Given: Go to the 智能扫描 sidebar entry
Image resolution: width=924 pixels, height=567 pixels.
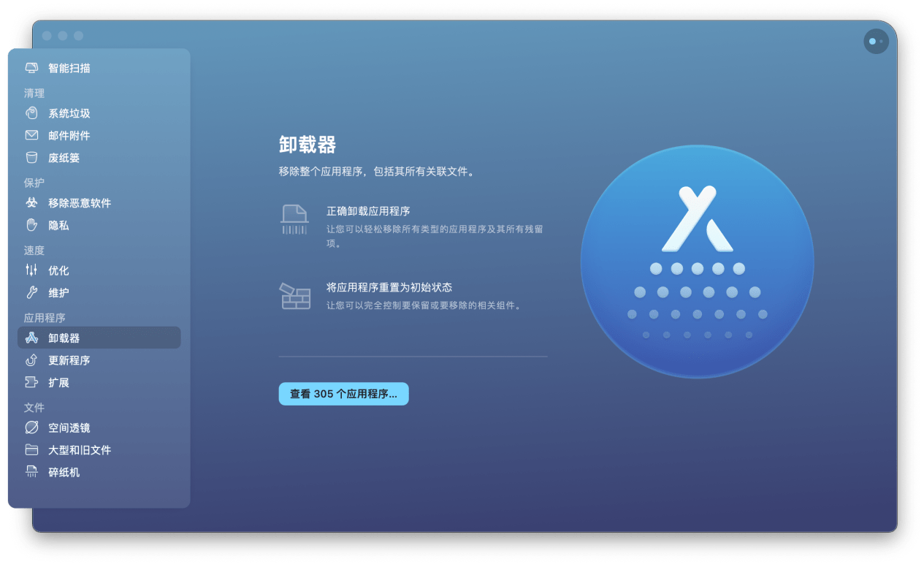Looking at the screenshot, I should 69,68.
